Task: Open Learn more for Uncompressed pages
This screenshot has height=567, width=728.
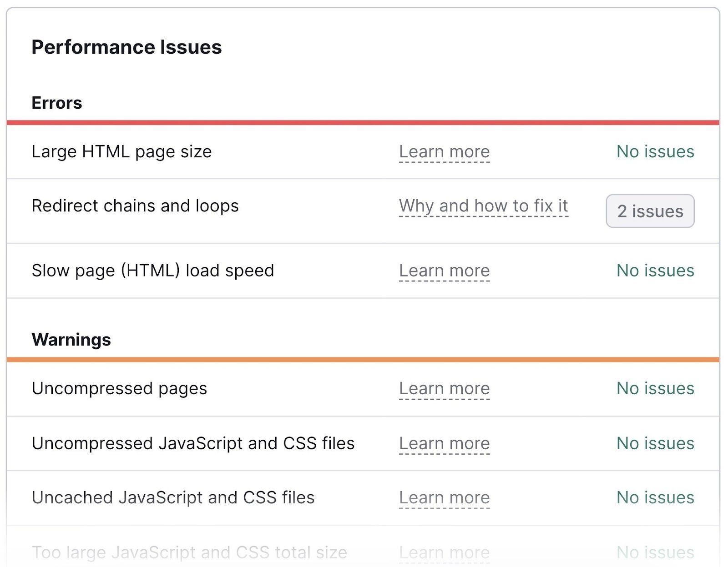Action: click(444, 388)
